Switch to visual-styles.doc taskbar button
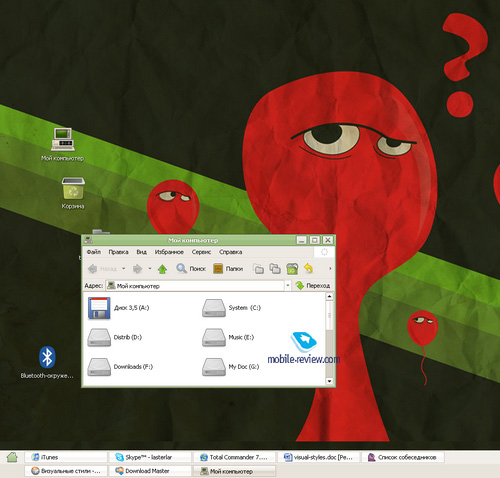This screenshot has width=500, height=478. click(x=319, y=457)
